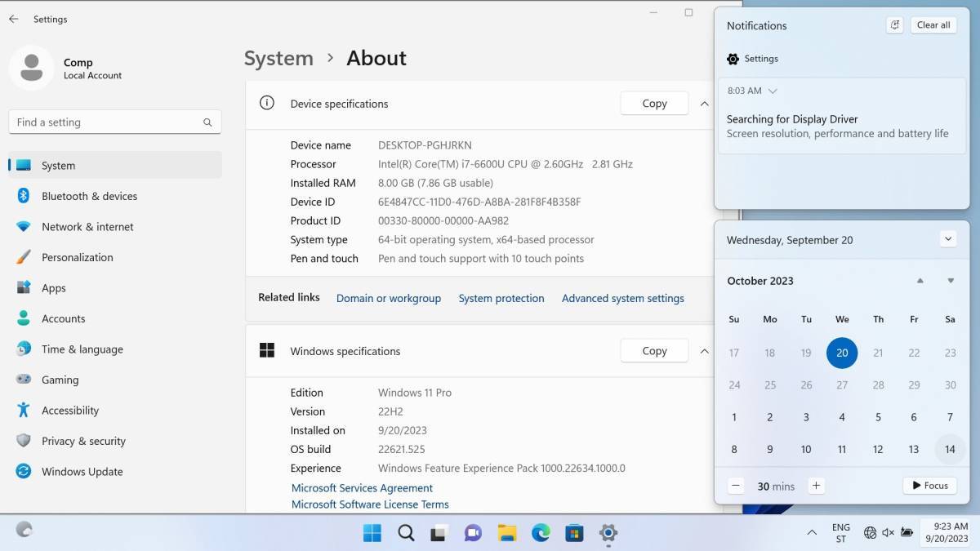Image resolution: width=980 pixels, height=551 pixels.
Task: Switch input language via ENG ST indicator
Action: (x=840, y=533)
